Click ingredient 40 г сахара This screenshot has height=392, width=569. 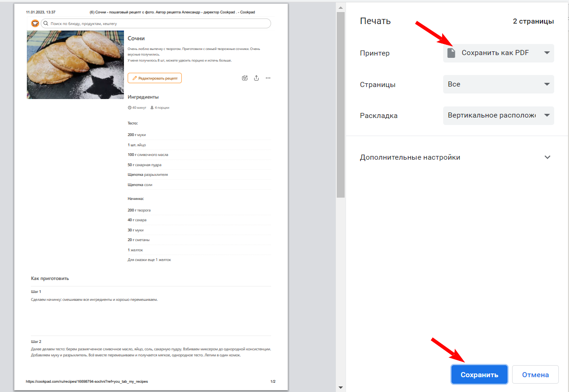137,220
